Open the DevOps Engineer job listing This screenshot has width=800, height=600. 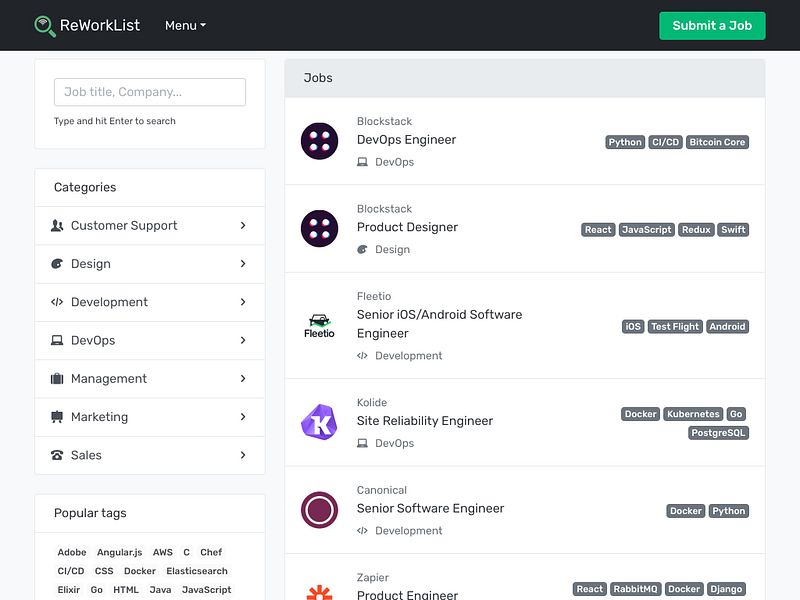click(x=407, y=140)
